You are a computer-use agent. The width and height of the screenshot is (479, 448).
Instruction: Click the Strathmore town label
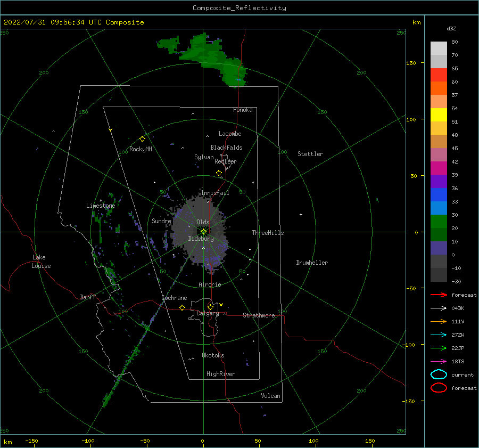(259, 315)
